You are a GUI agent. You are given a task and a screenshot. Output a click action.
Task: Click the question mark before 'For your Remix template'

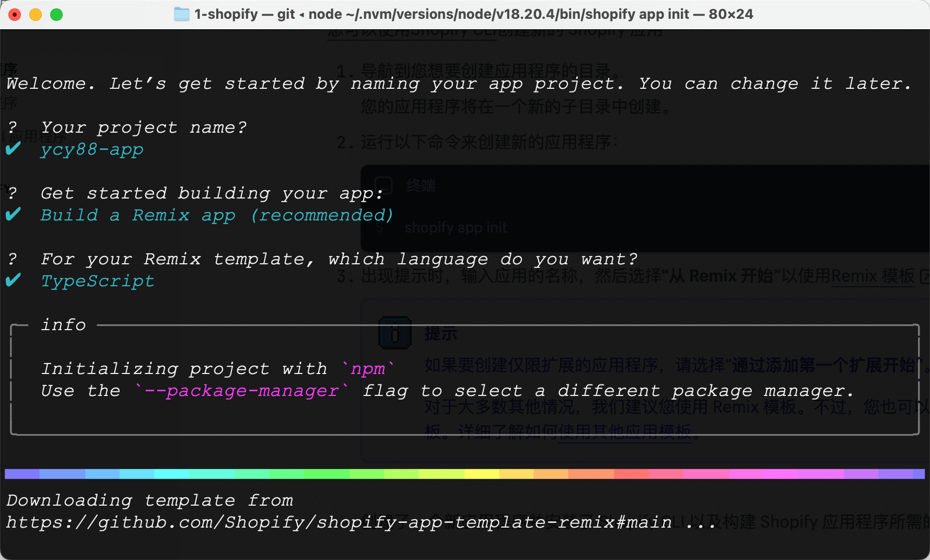13,259
